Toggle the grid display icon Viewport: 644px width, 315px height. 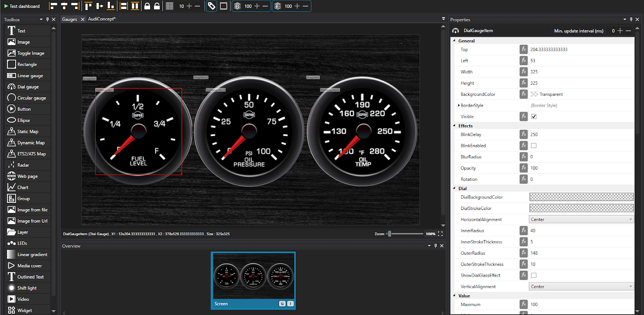tap(169, 6)
